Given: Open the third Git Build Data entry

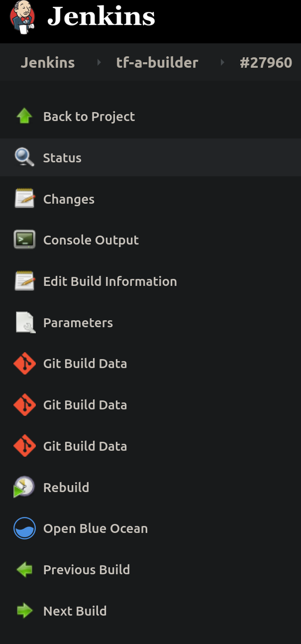Looking at the screenshot, I should click(85, 446).
